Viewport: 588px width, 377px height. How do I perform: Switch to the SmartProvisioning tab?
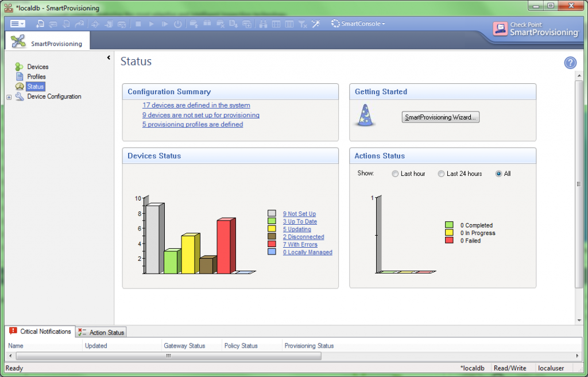tap(47, 41)
